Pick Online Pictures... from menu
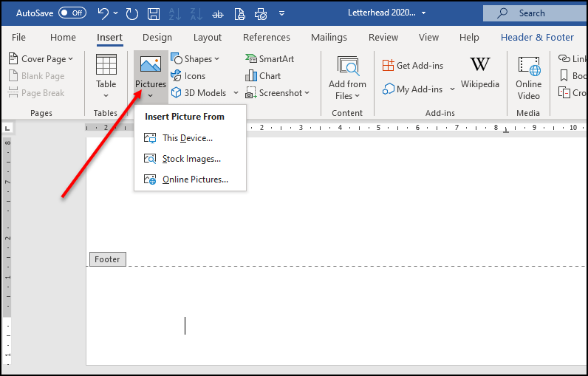 coord(194,180)
